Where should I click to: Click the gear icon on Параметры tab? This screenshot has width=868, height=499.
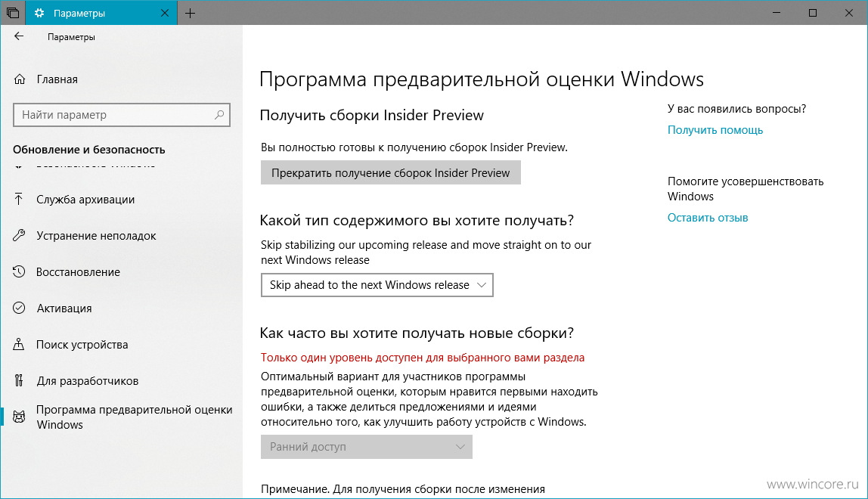(39, 13)
